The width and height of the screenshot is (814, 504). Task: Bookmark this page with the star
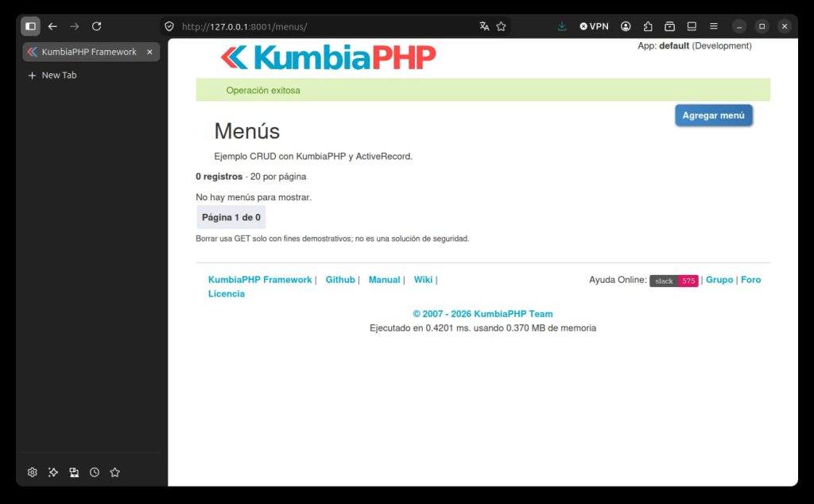coord(501,26)
